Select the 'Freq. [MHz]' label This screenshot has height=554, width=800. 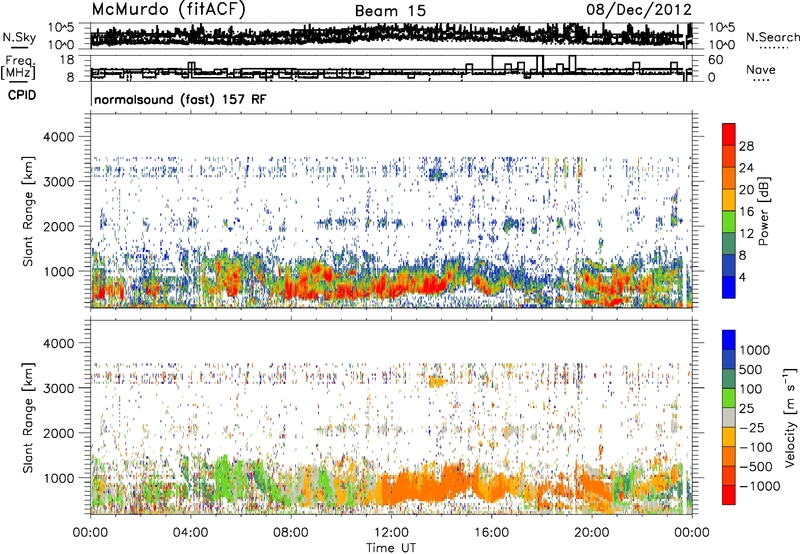tap(19, 67)
